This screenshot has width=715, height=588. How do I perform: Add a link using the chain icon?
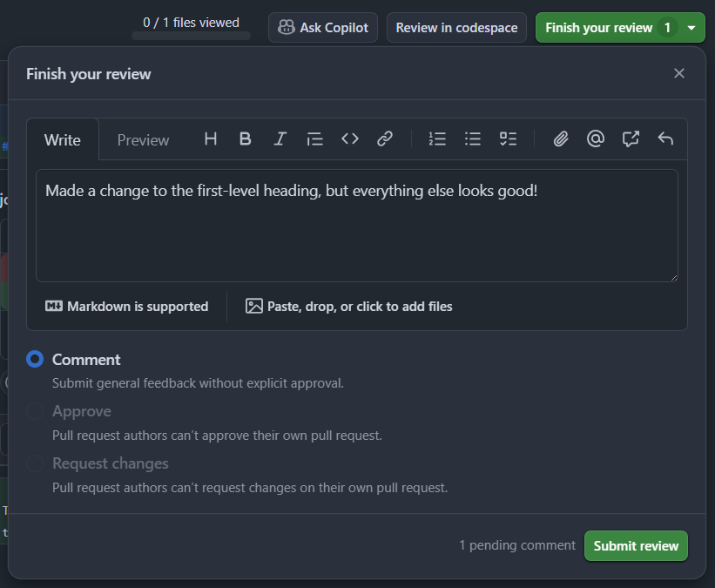385,139
